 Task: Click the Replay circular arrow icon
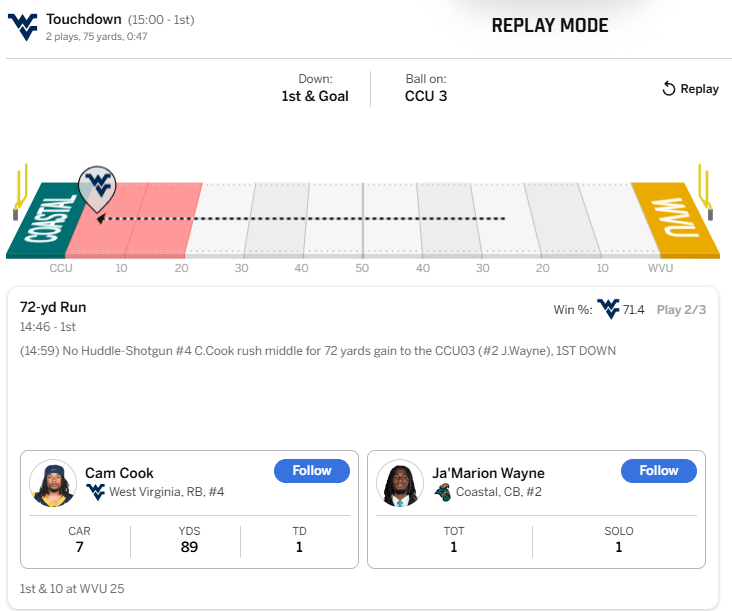click(669, 88)
